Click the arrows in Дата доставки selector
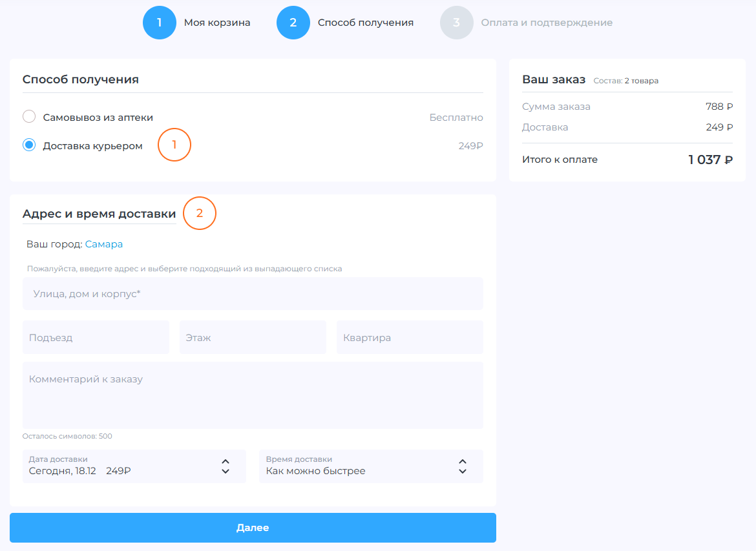This screenshot has width=756, height=551. [226, 466]
